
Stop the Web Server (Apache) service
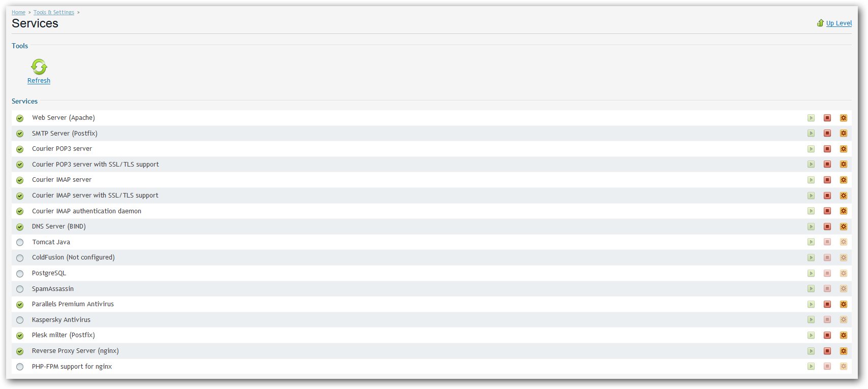(x=827, y=118)
